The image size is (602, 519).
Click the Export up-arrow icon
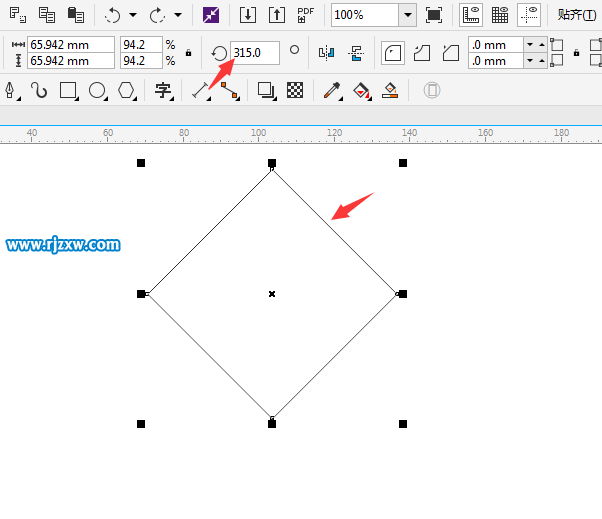click(x=277, y=15)
